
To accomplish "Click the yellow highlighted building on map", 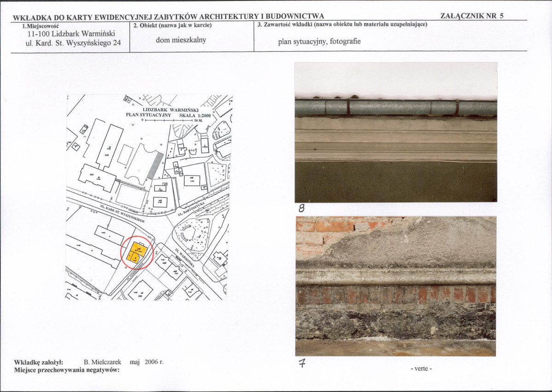I will pyautogui.click(x=136, y=253).
